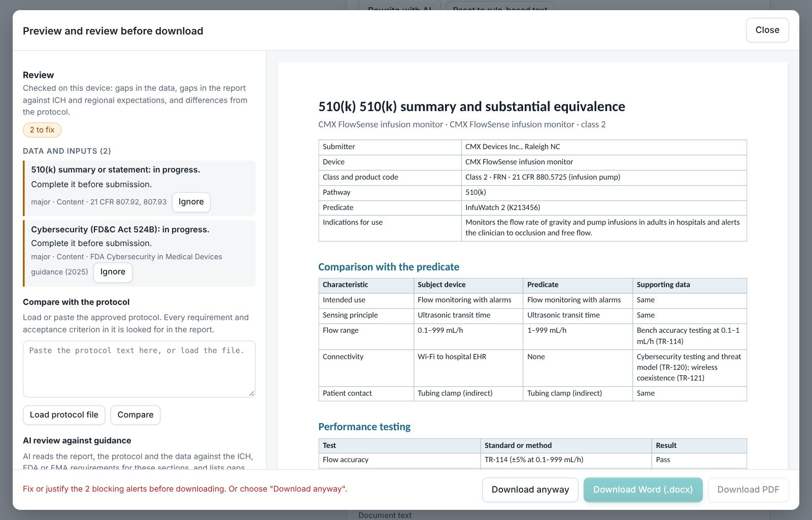Select the "CMX Devices Inc., Raleigh NC" cell
Image resolution: width=812 pixels, height=520 pixels.
(604, 147)
